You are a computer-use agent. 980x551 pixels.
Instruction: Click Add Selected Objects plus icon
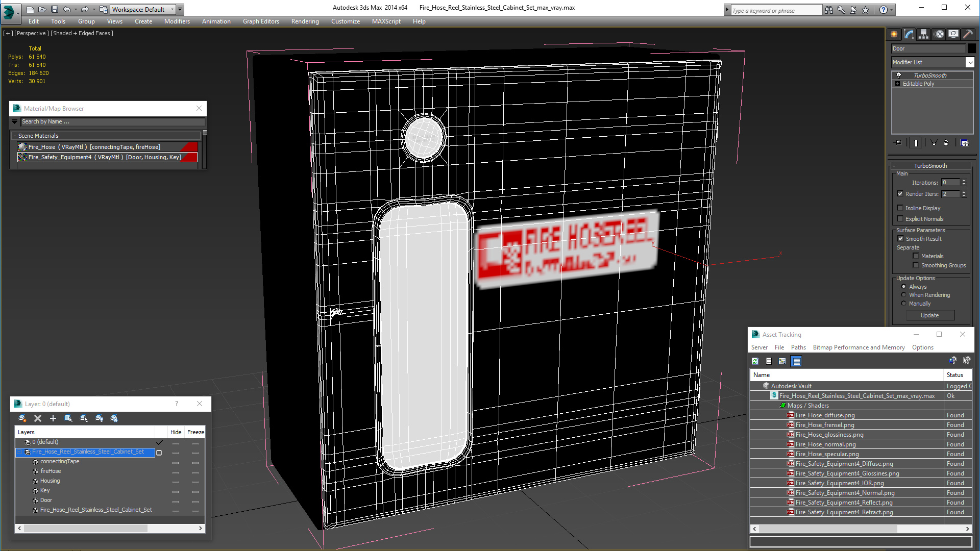click(x=53, y=418)
